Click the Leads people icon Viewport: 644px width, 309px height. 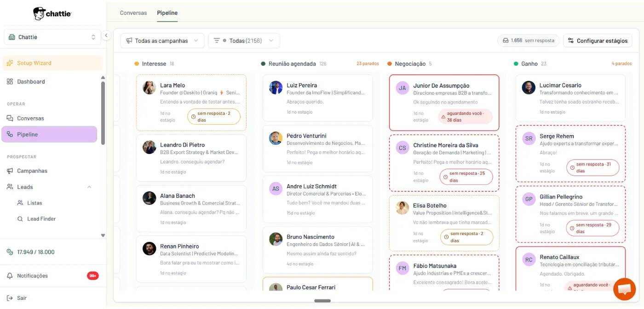[x=10, y=187]
